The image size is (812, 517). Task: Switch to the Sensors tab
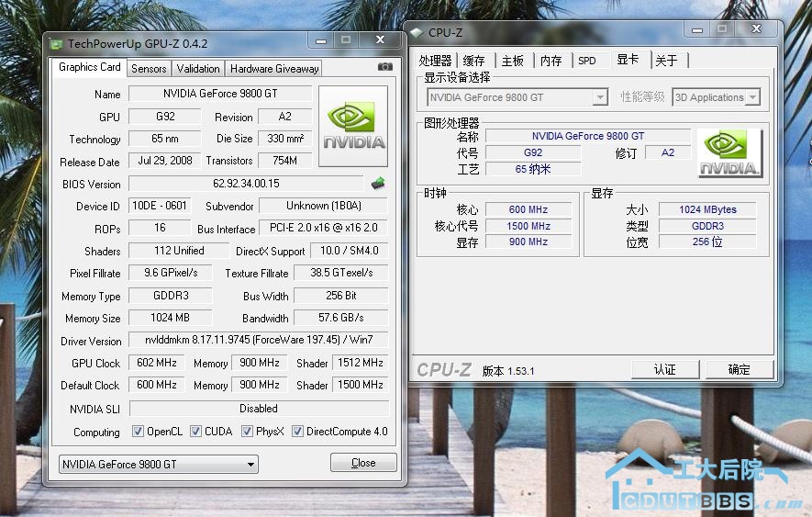pos(149,69)
